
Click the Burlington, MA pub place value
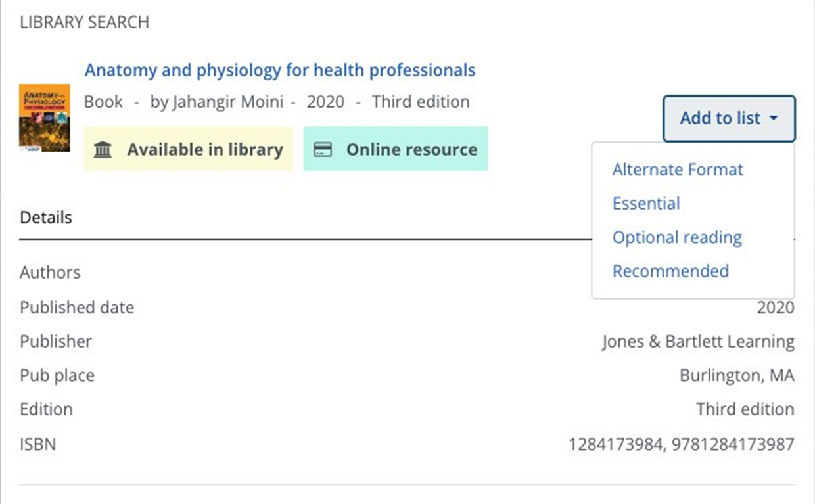click(x=736, y=376)
